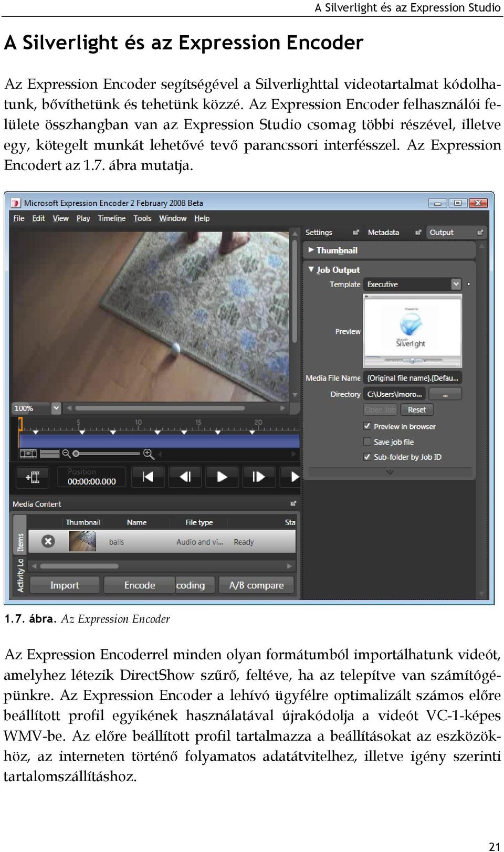
Task: Undock the Metadata panel
Action: [418, 232]
